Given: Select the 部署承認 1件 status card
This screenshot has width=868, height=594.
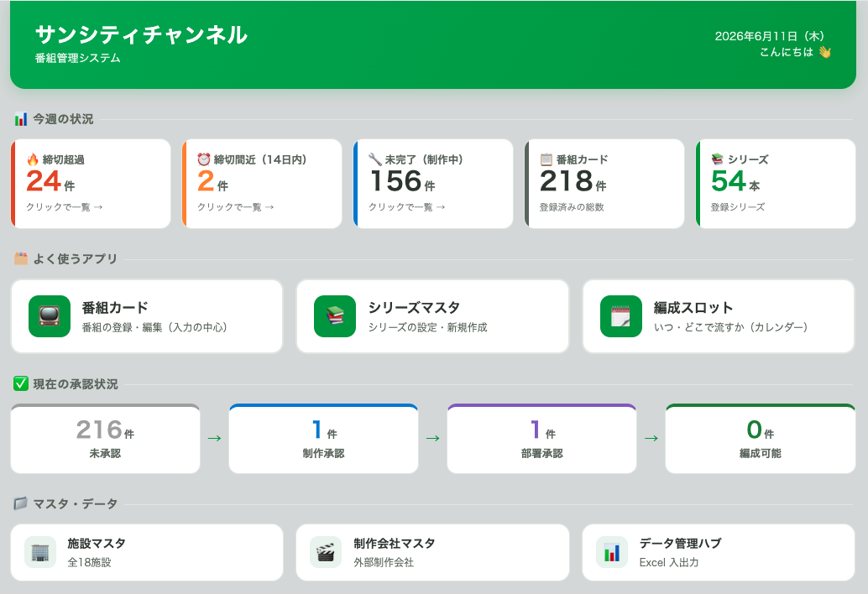Looking at the screenshot, I should [541, 439].
